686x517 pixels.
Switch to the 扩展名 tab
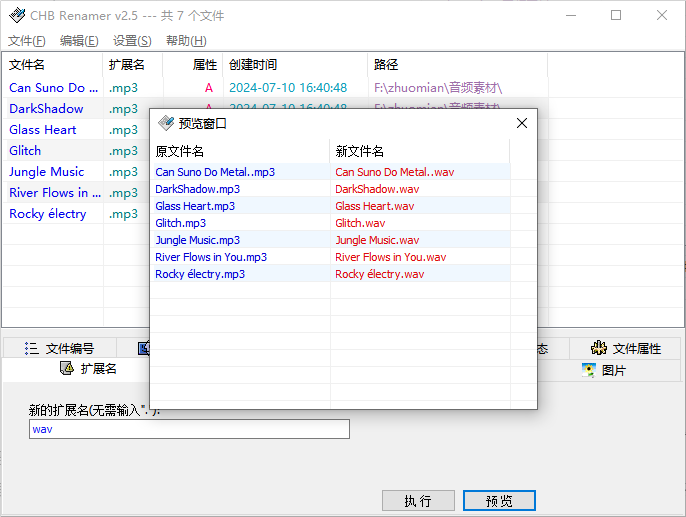pos(88,369)
